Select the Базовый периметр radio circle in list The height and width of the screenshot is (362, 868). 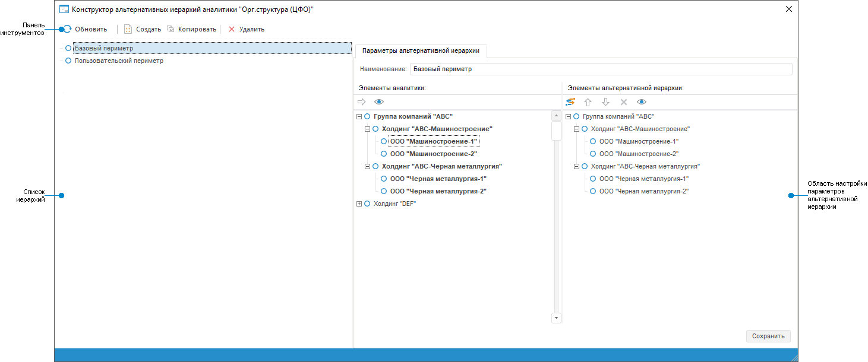(68, 48)
